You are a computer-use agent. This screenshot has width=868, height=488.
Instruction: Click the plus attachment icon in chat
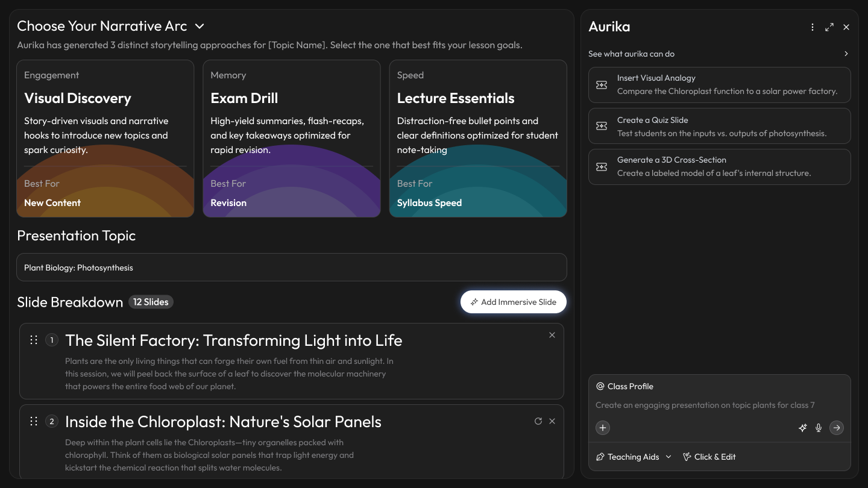(603, 428)
